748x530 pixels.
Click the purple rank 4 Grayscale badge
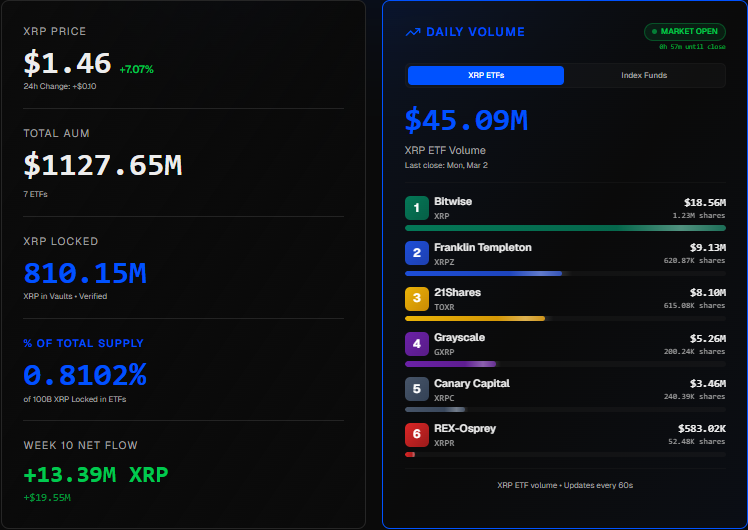point(417,344)
